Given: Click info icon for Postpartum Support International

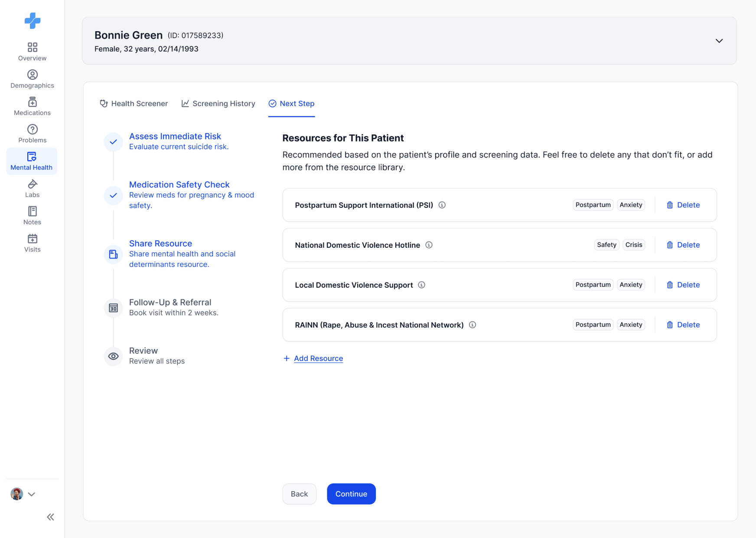Looking at the screenshot, I should 442,205.
